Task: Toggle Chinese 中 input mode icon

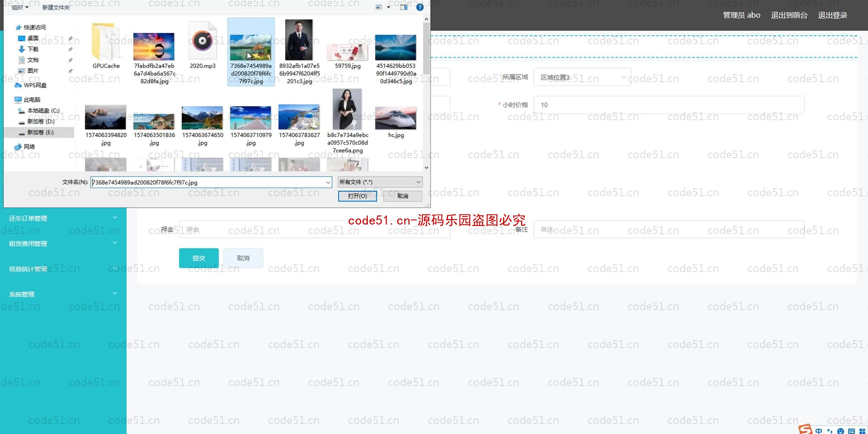Action: coord(819,431)
